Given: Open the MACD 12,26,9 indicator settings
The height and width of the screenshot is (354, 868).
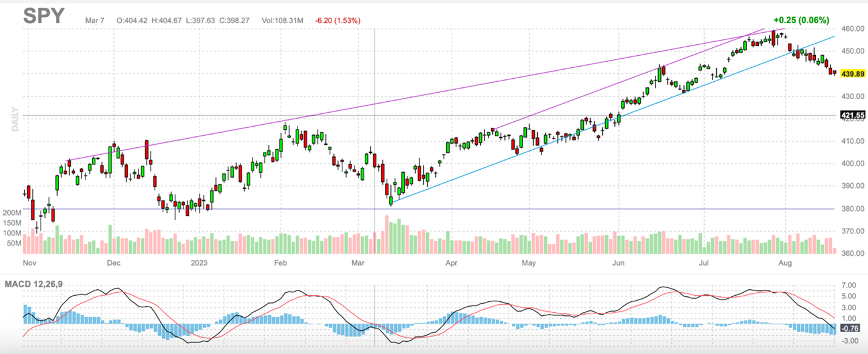Looking at the screenshot, I should click(x=33, y=284).
